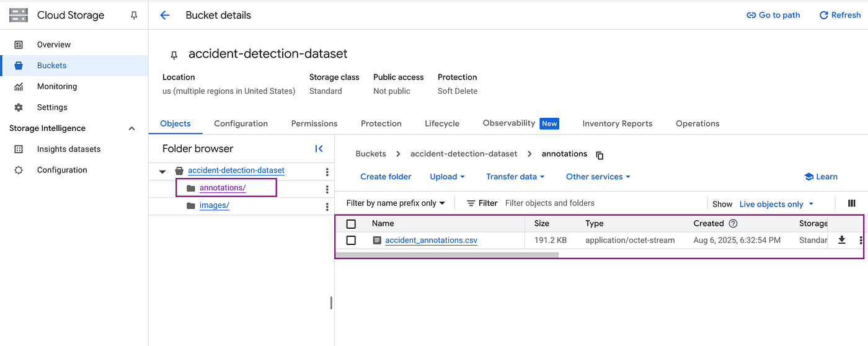Screen dimensions: 868x346
Task: Click the Overview sidebar icon
Action: pos(19,45)
